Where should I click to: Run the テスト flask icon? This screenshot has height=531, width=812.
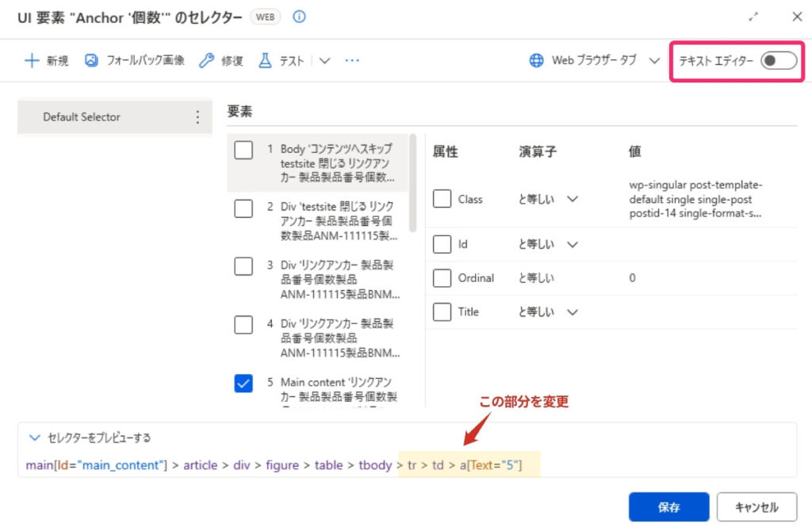pyautogui.click(x=265, y=60)
